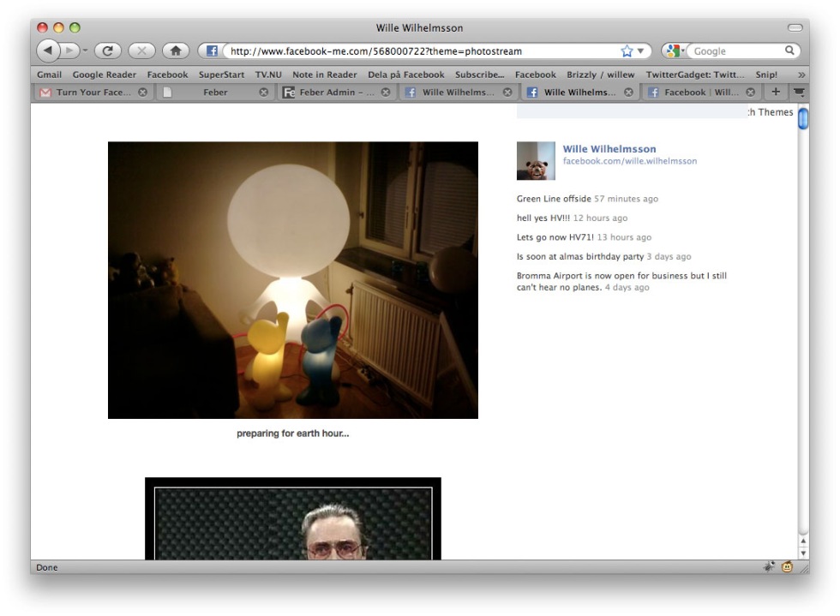Close the Turn Your Face... Gmail tab
The image size is (840, 616).
pos(142,93)
